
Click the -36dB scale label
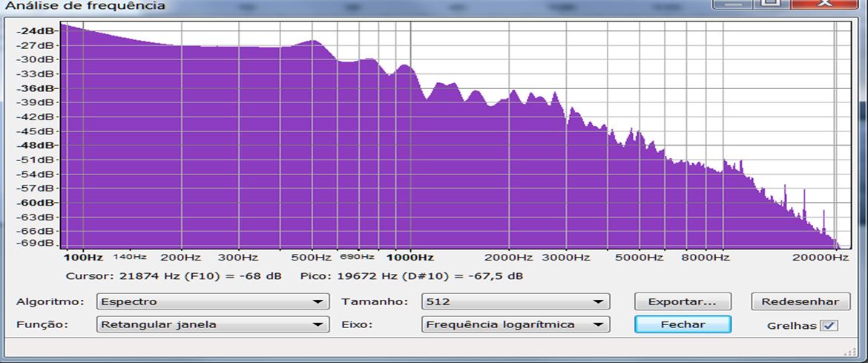tap(34, 88)
